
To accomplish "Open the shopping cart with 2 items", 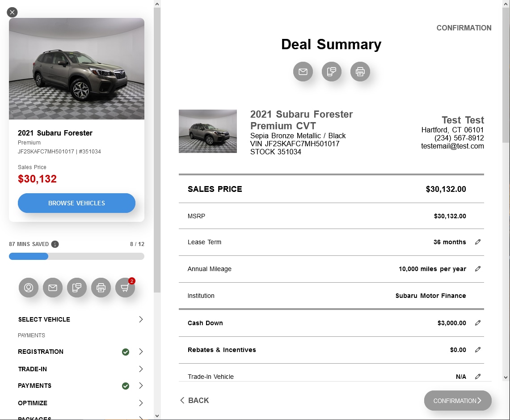I will 125,288.
